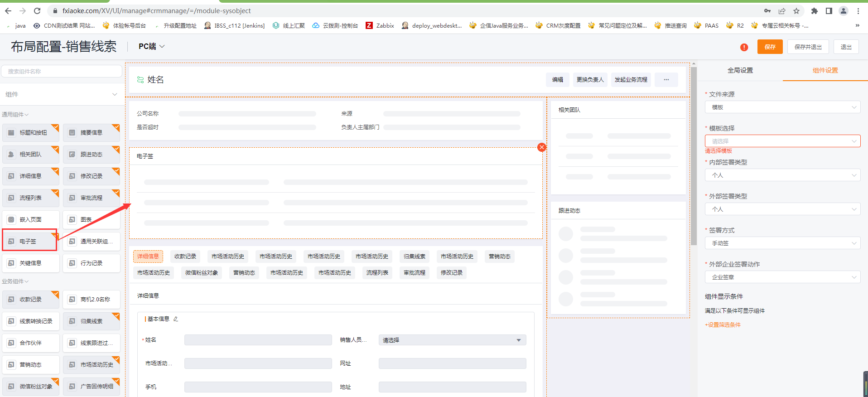Image resolution: width=868 pixels, height=397 pixels.
Task: Select the 修改记录 tab in layout
Action: coord(452,273)
